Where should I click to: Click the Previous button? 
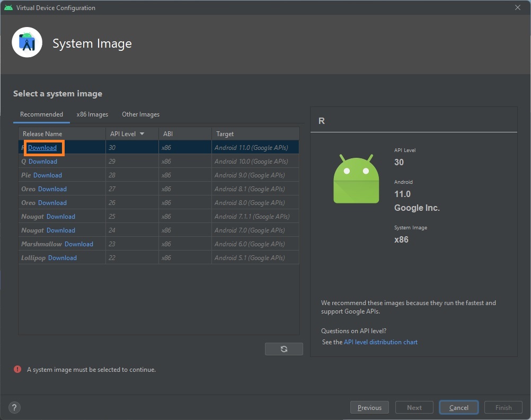point(369,407)
